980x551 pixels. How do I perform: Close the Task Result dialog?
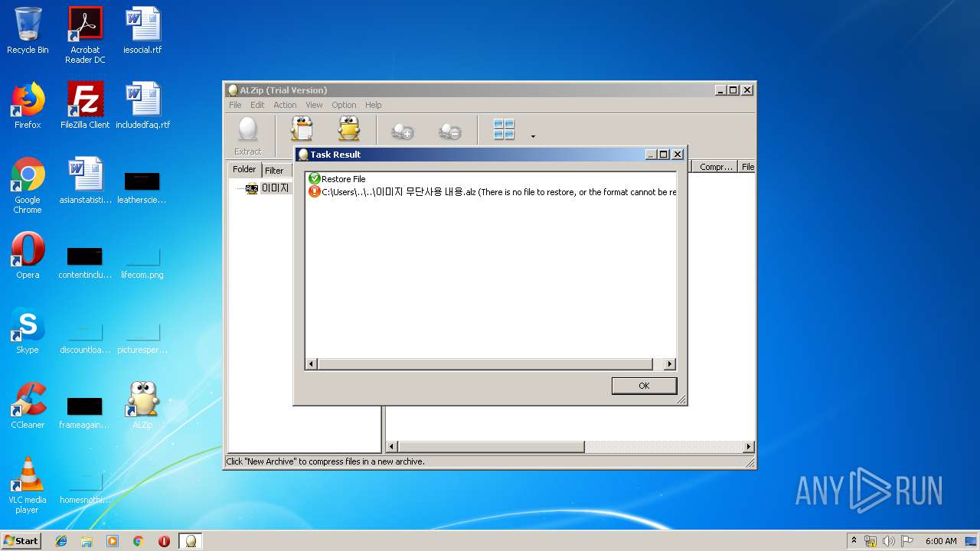[x=678, y=155]
